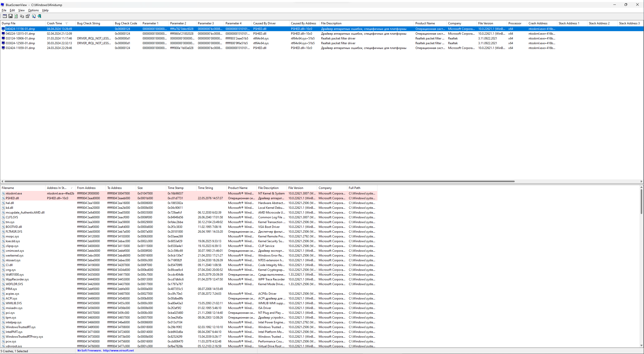Click file icon beside CLFS.SYS
Screen dimensions: 644x354
4,217
